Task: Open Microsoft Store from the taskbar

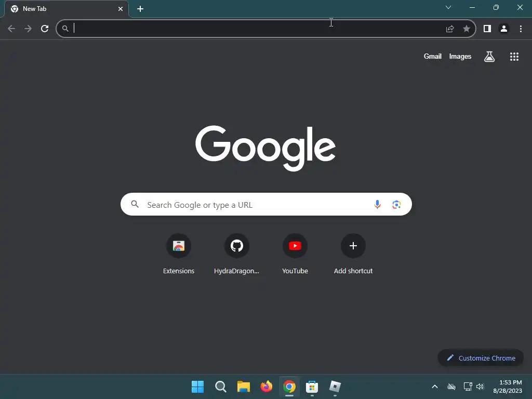Action: (x=312, y=387)
